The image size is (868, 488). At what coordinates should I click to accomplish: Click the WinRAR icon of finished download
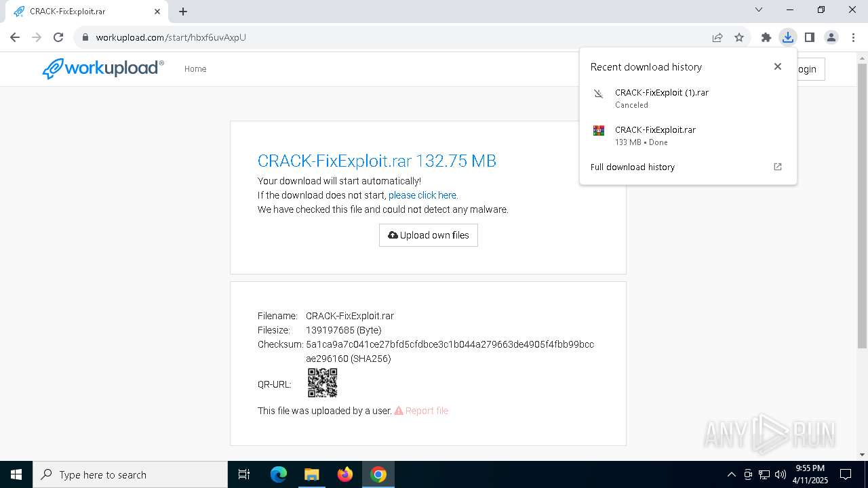(598, 131)
